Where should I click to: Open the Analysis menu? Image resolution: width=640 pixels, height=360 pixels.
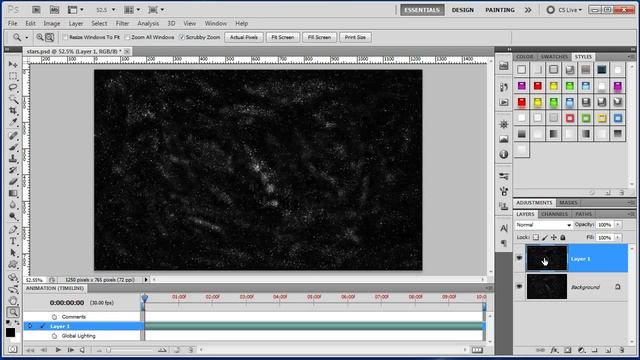click(148, 24)
